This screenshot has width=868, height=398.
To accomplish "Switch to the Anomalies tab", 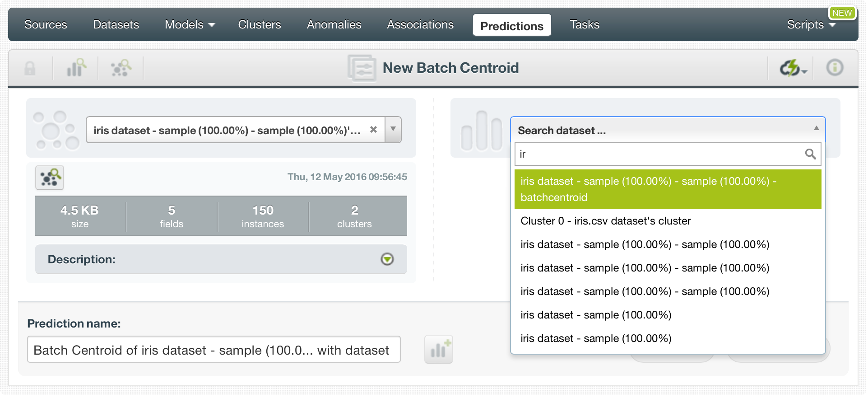I will (x=334, y=24).
